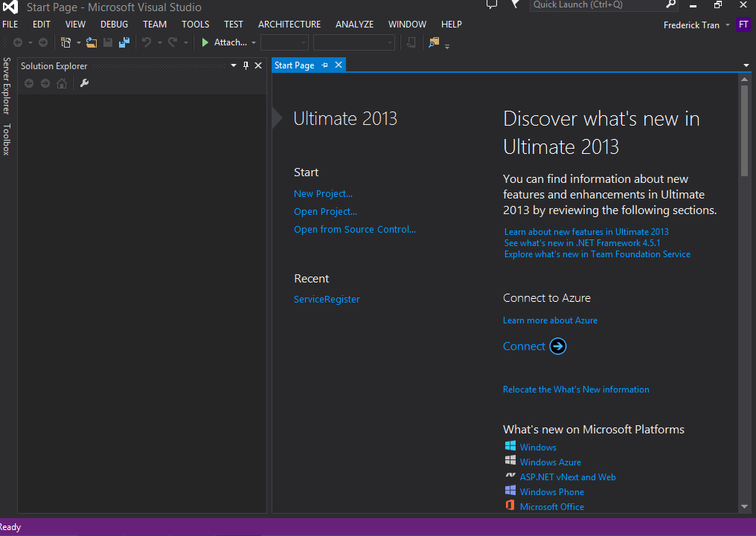The image size is (756, 536).
Task: Click the Find in Files toolbar icon
Action: point(434,42)
